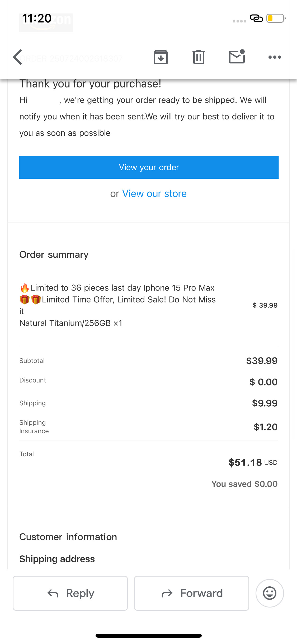Open the emoji reaction smiley button
Image resolution: width=297 pixels, height=644 pixels.
point(270,593)
